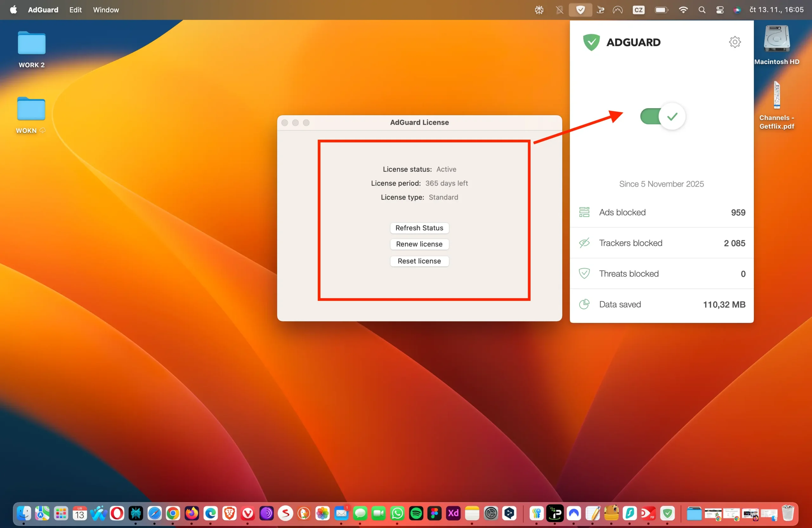The height and width of the screenshot is (528, 812).
Task: Open the Edit menu
Action: pos(75,10)
